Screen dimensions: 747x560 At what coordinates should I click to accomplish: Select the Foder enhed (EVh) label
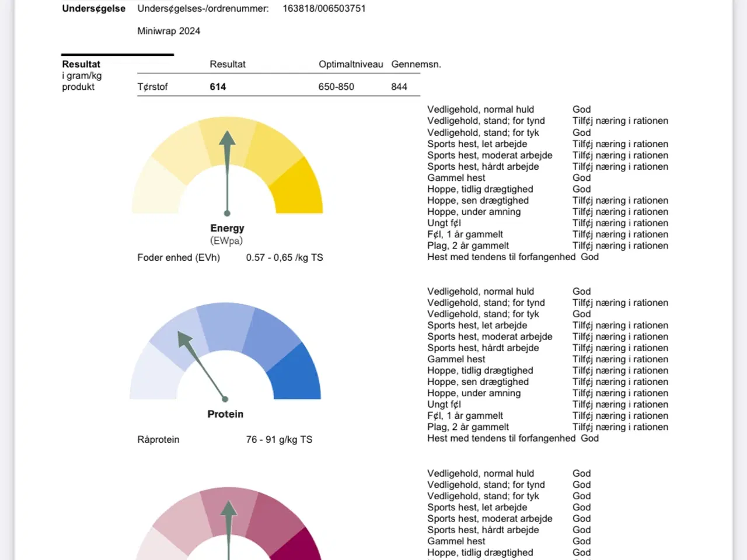pyautogui.click(x=179, y=257)
